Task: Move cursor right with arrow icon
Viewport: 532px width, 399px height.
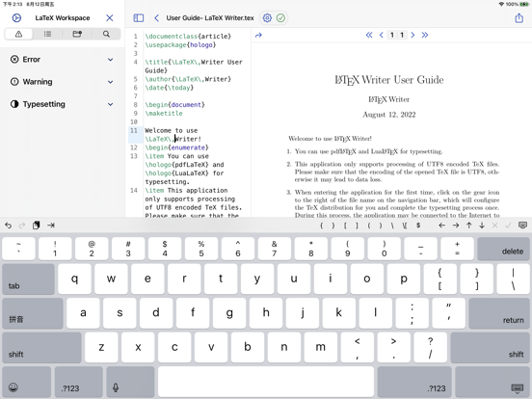Action: pyautogui.click(x=456, y=226)
